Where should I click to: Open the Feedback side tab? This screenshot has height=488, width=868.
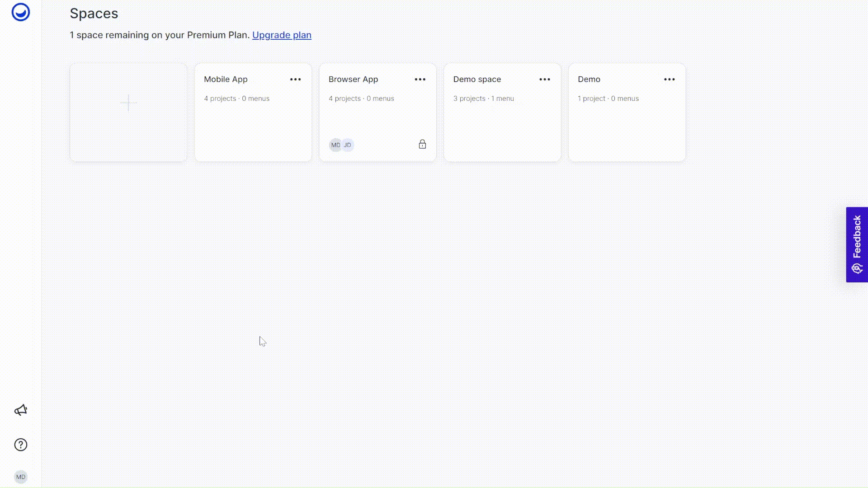(x=857, y=244)
